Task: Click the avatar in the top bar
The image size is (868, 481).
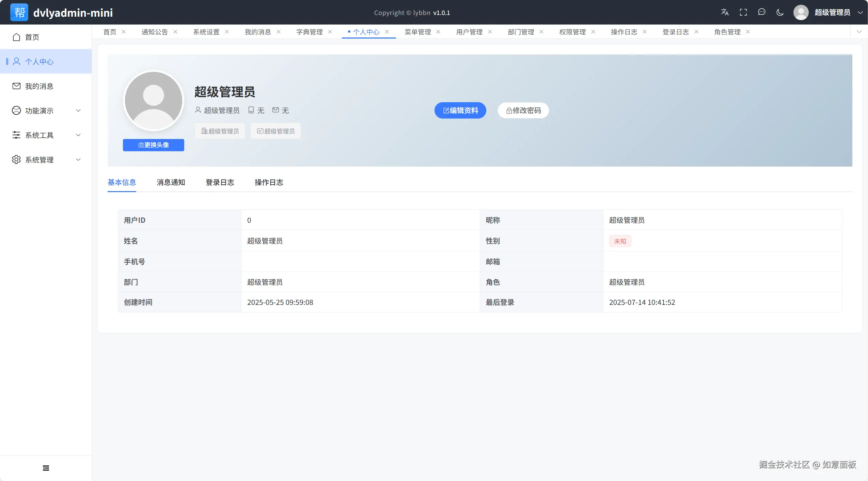Action: click(801, 12)
